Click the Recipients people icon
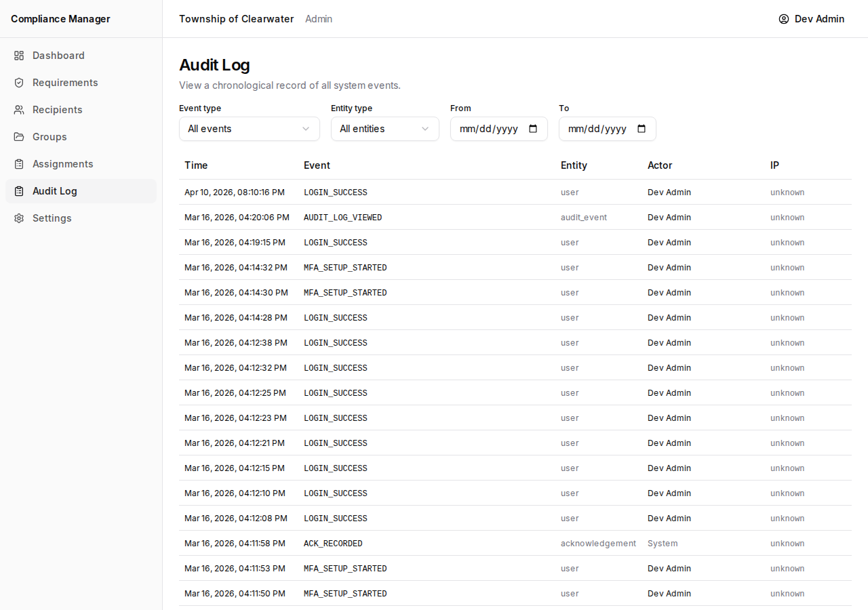868x610 pixels. click(19, 110)
